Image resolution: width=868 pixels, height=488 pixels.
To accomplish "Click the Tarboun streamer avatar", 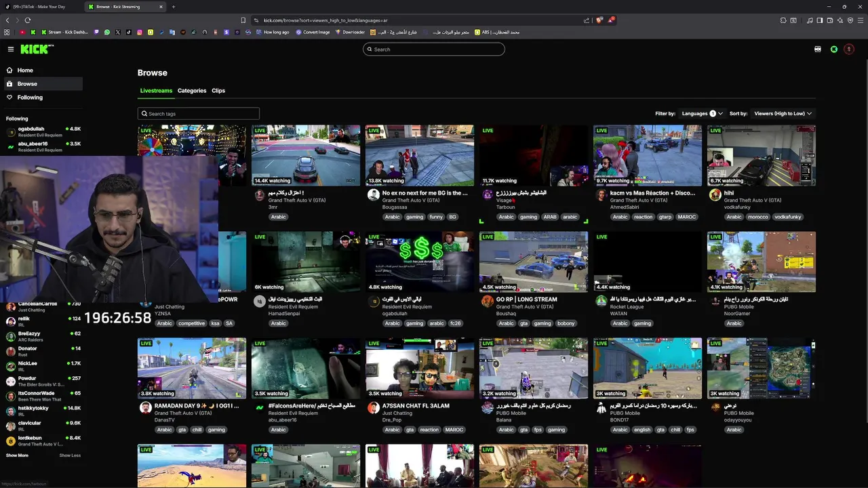I will pyautogui.click(x=487, y=195).
